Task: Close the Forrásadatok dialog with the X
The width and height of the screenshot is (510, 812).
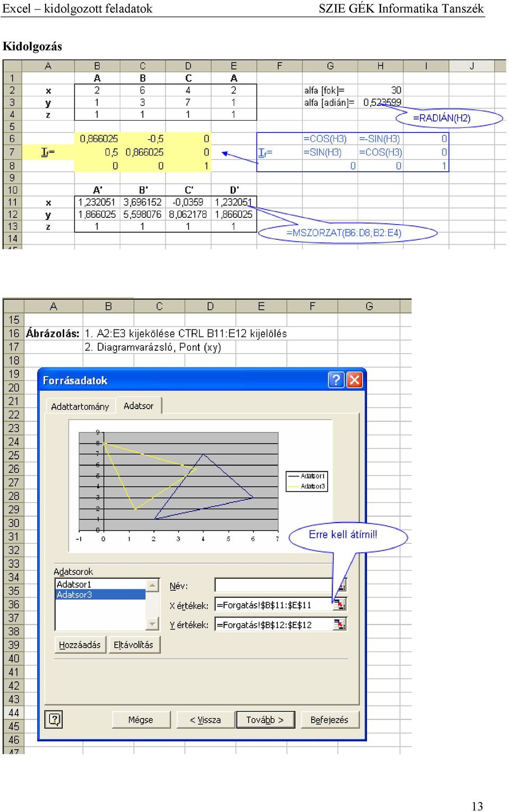Action: tap(354, 380)
